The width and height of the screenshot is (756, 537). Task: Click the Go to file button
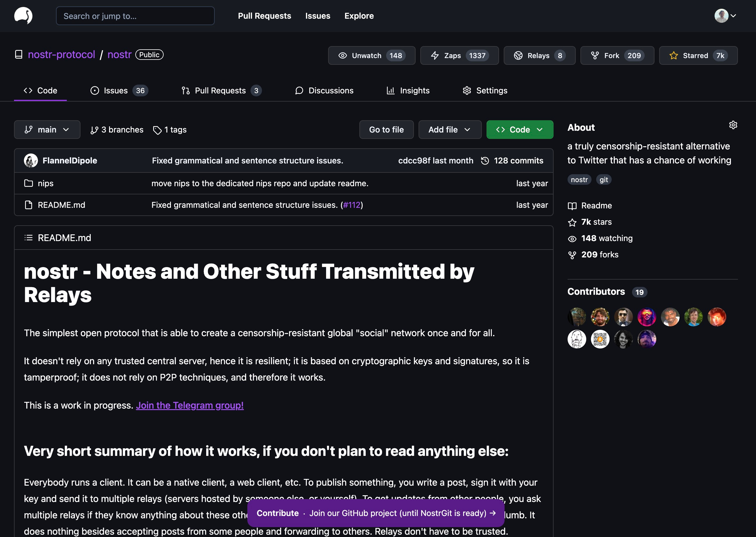click(x=386, y=129)
